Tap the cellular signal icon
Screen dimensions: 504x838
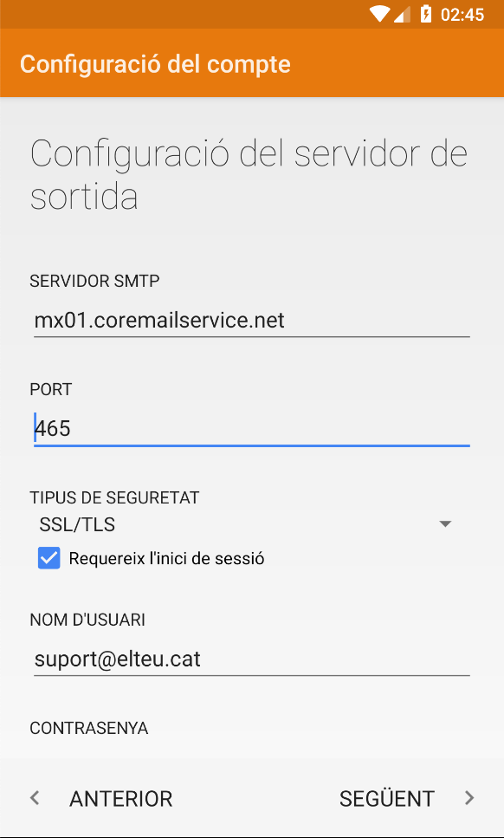pyautogui.click(x=402, y=15)
